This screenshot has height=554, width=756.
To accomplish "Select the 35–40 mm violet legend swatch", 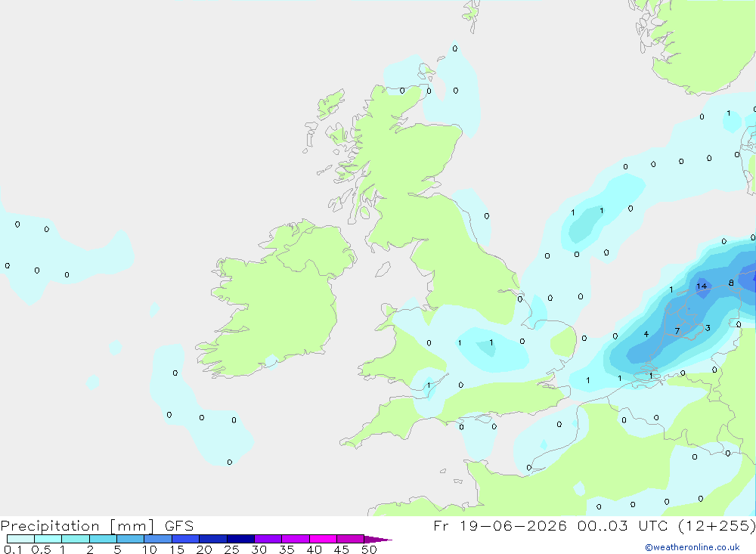I will click(296, 539).
